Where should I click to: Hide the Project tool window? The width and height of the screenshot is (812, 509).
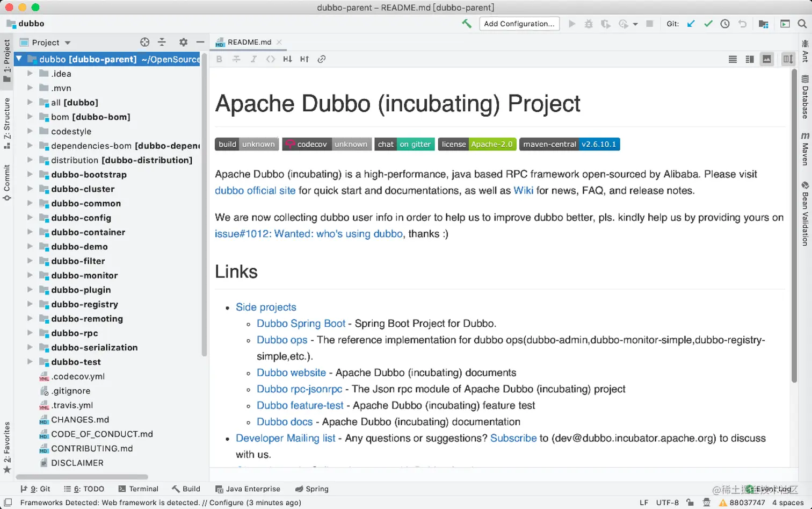(200, 42)
